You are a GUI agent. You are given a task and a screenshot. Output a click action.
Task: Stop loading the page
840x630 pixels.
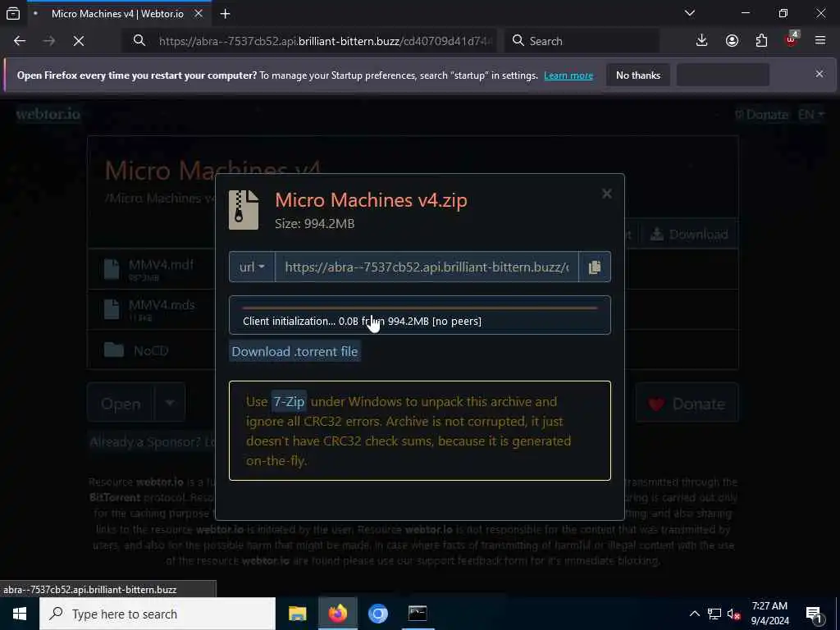click(x=79, y=41)
